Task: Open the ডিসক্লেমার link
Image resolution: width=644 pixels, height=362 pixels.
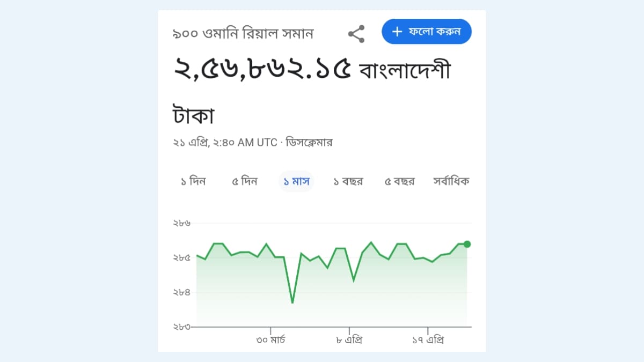Action: [x=309, y=142]
